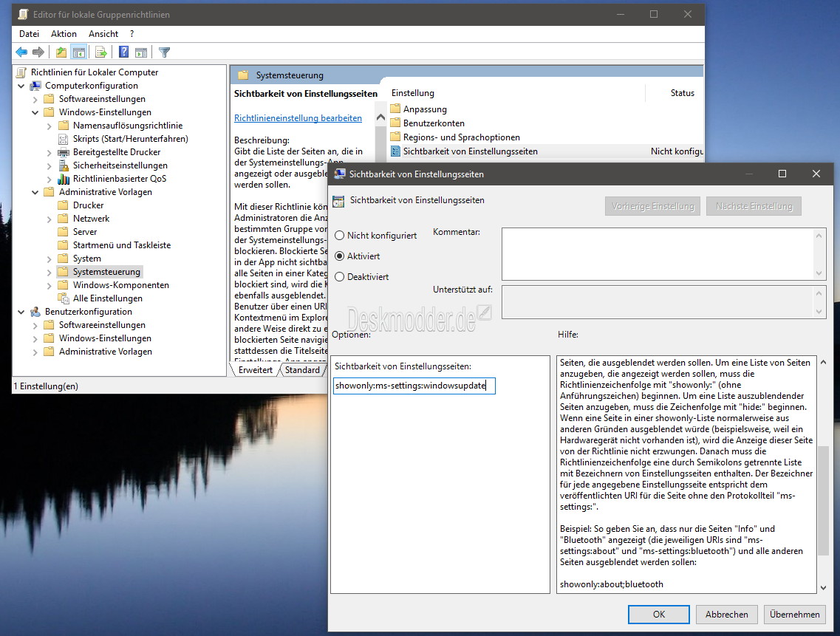The image size is (840, 636).
Task: Click the Export list toolbar icon
Action: (x=100, y=52)
